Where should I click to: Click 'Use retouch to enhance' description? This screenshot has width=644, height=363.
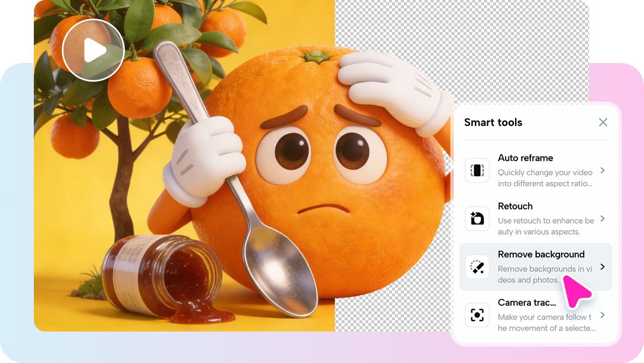(x=546, y=226)
